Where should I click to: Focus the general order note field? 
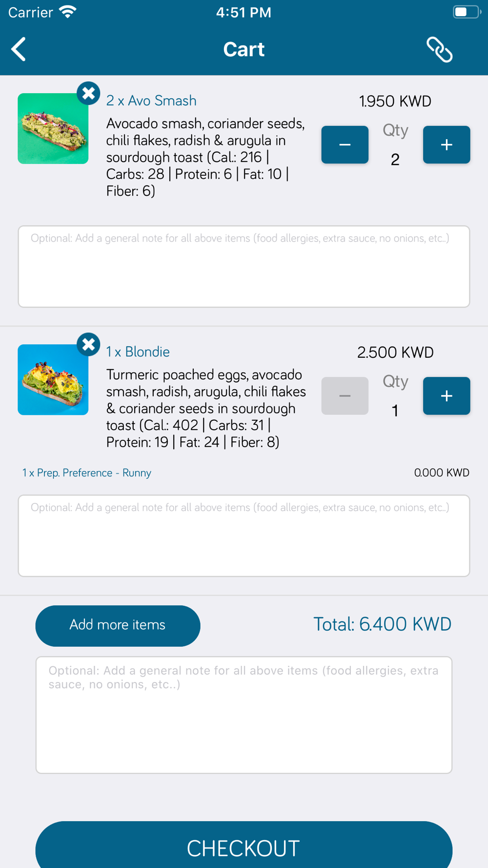tap(244, 715)
